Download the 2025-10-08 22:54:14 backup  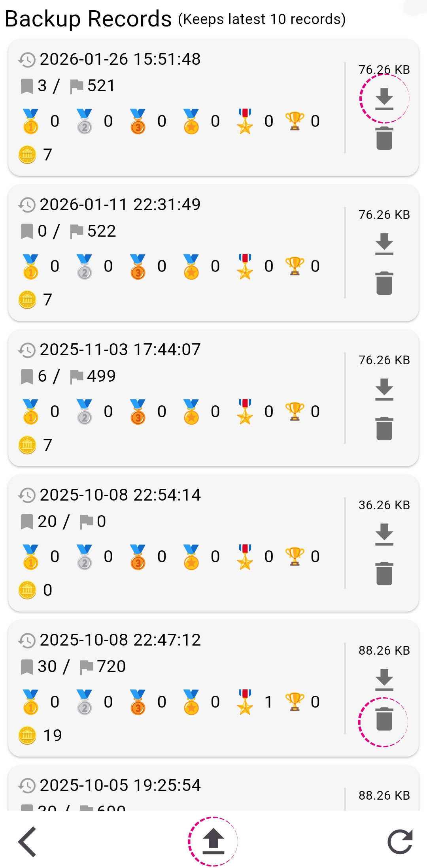pos(384,534)
